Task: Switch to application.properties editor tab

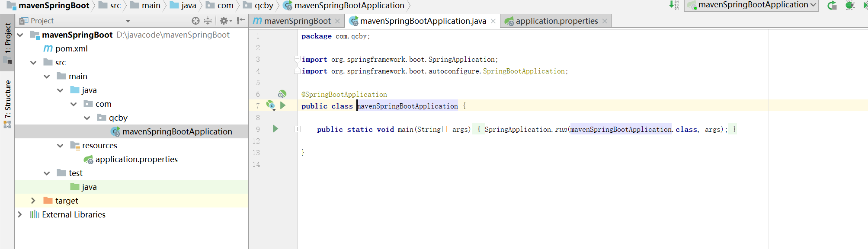Action: [x=556, y=21]
